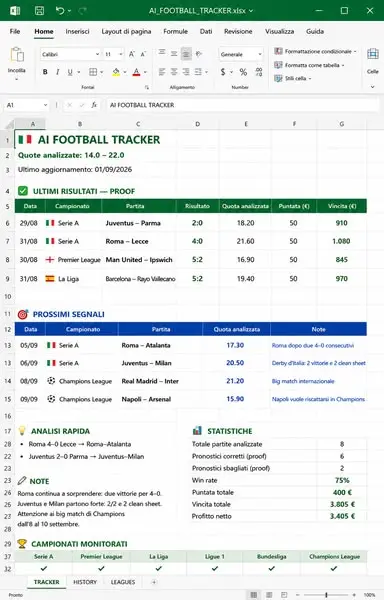Open the Celle ribbon group icon
This screenshot has width=384, height=600.
click(373, 54)
